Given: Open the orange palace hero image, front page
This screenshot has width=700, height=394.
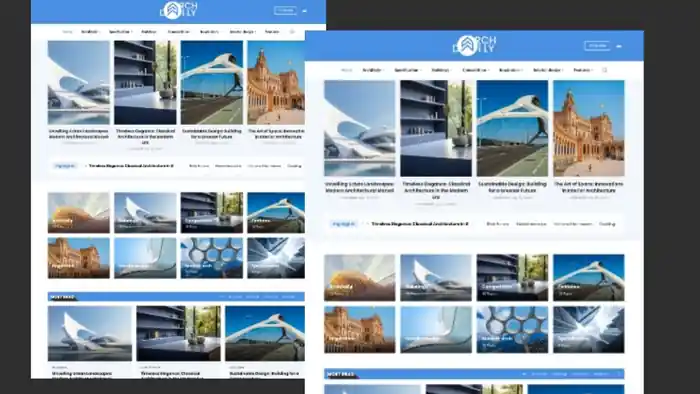Looking at the screenshot, I should pyautogui.click(x=589, y=128).
